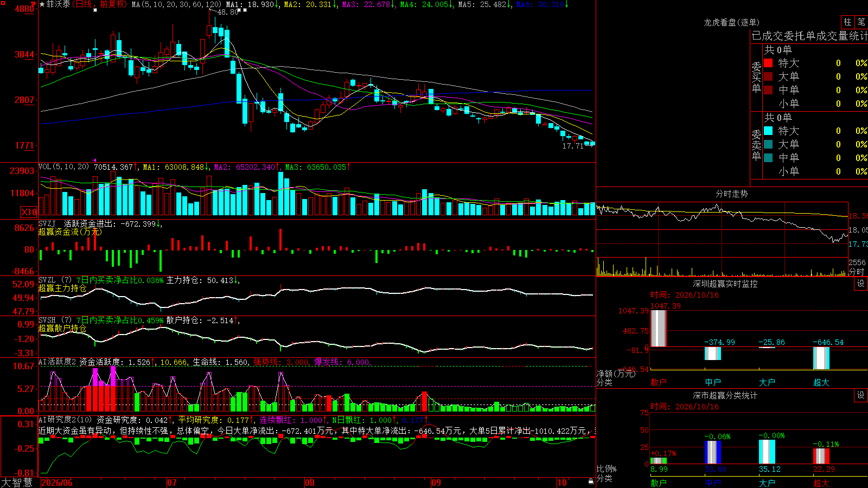868x488 pixels.
Task: Click the cyan 特大 sell-order color swatch
Action: 768,131
